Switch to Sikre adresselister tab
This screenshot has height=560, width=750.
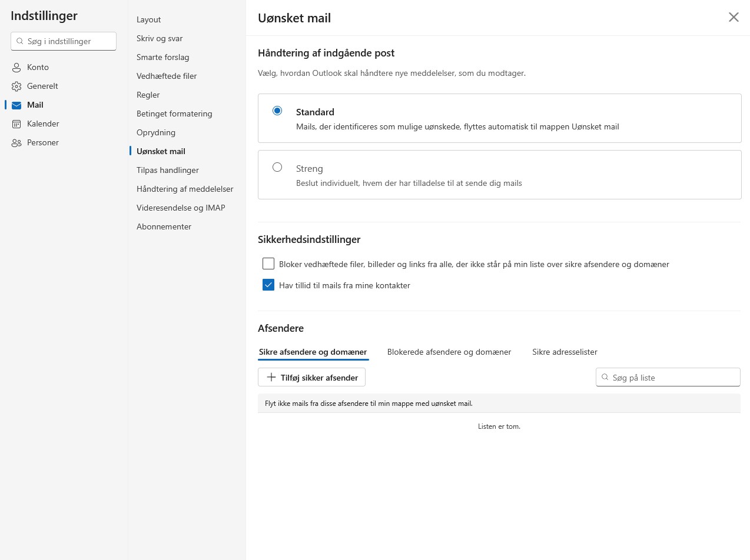click(565, 352)
